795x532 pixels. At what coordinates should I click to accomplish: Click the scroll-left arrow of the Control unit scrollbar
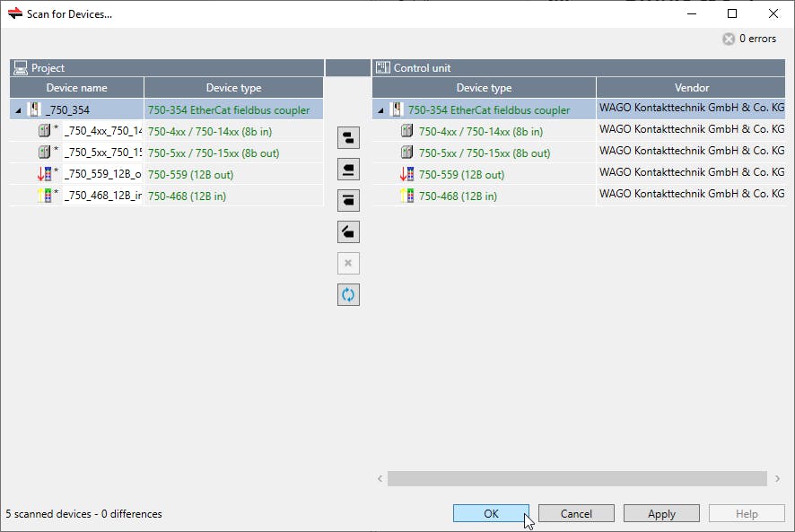(x=380, y=478)
